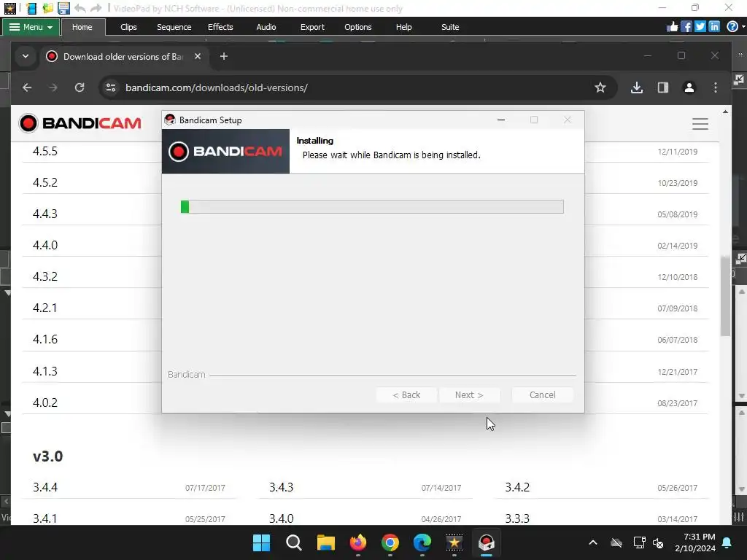Show hidden tray icons chevron

(593, 542)
